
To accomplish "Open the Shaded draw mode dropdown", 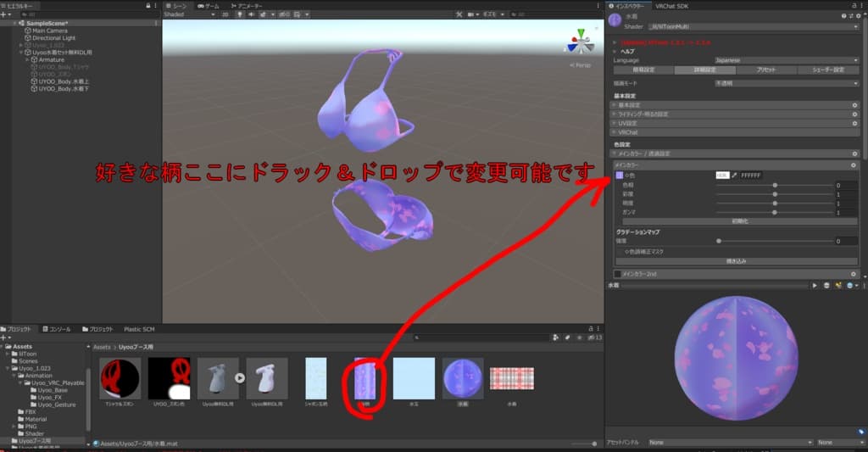I will 189,14.
